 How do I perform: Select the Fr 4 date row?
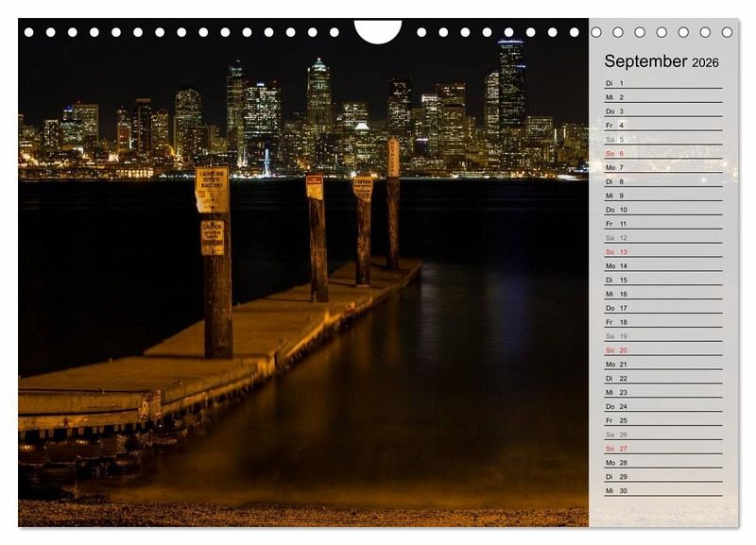point(662,126)
